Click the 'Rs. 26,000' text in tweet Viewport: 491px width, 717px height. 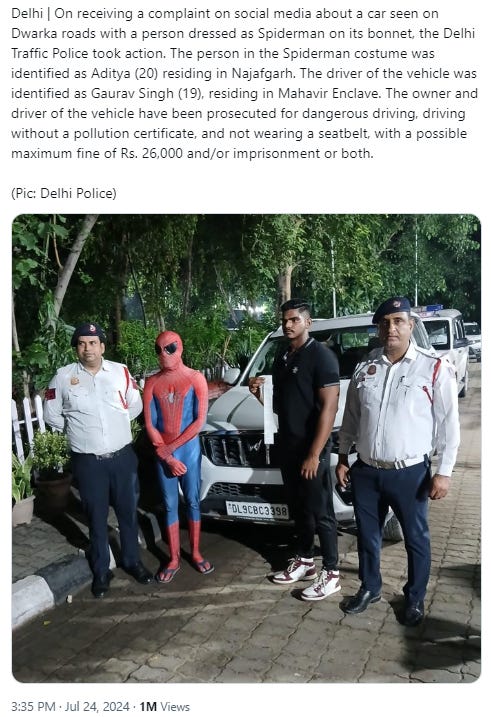152,153
